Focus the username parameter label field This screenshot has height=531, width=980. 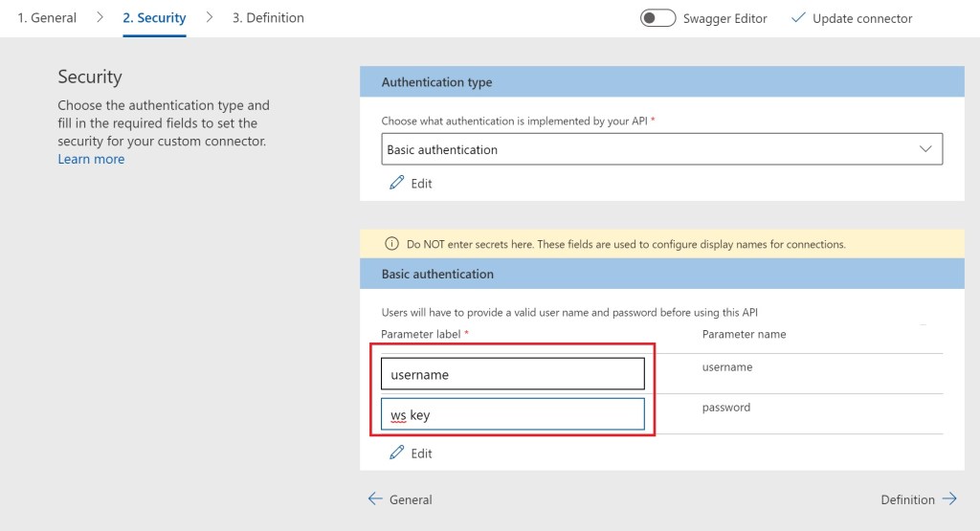tap(512, 374)
